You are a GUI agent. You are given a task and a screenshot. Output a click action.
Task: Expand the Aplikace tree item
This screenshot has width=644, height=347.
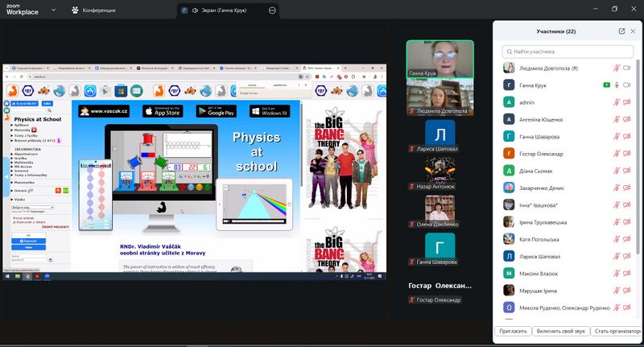[x=12, y=126]
